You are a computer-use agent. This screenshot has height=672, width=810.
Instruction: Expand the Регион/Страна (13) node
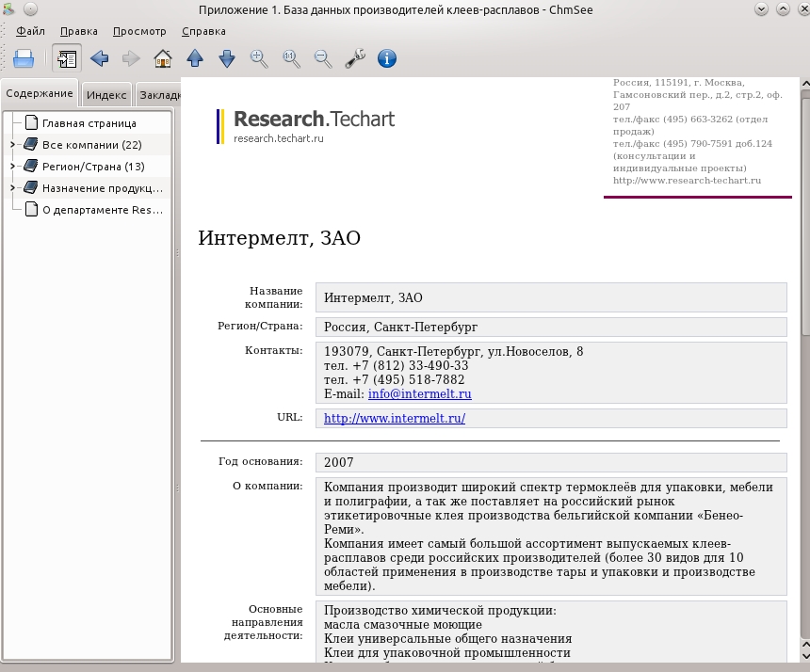coord(13,167)
